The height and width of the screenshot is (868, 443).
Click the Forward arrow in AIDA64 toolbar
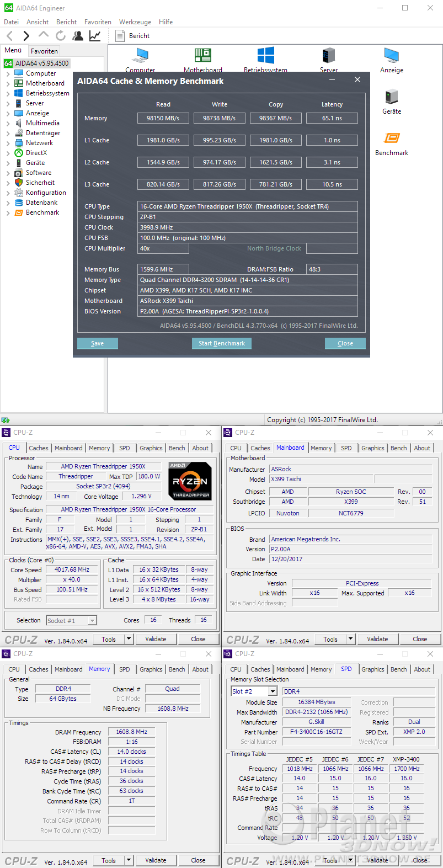[26, 36]
